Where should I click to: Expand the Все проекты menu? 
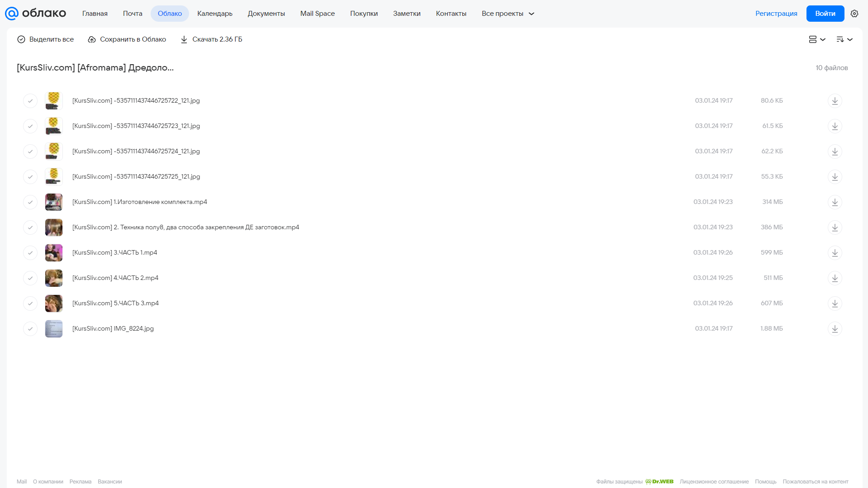(508, 14)
